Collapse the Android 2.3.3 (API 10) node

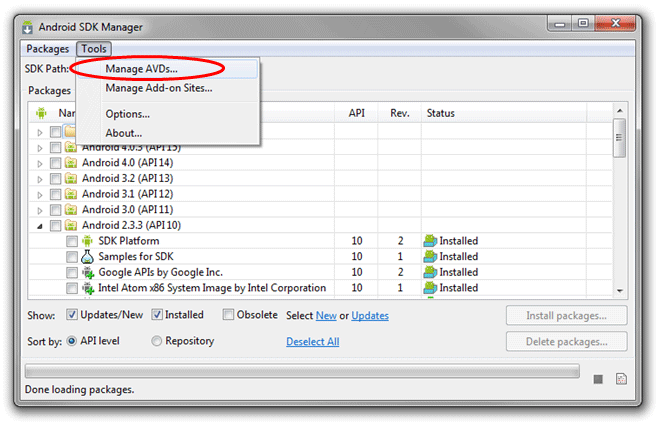(40, 226)
